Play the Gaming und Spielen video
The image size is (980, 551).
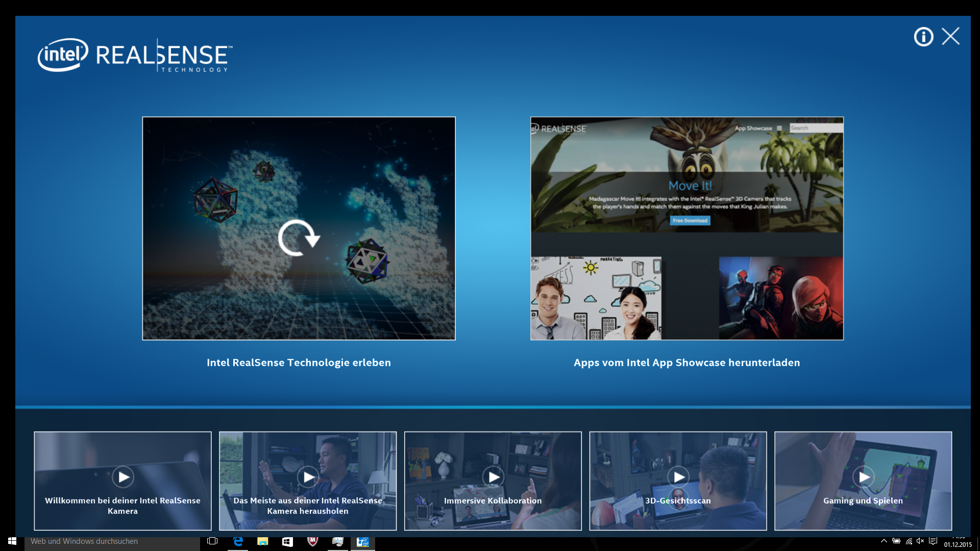click(x=863, y=477)
